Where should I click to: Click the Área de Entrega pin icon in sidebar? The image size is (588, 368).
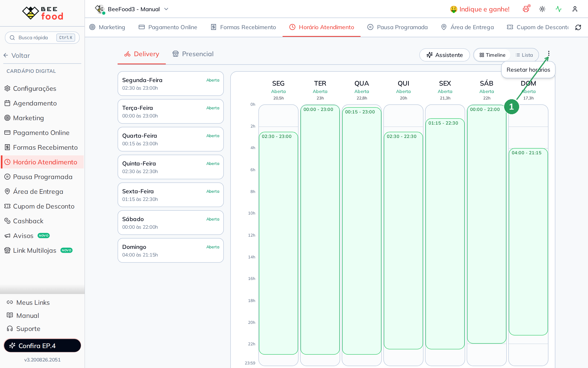[7, 191]
